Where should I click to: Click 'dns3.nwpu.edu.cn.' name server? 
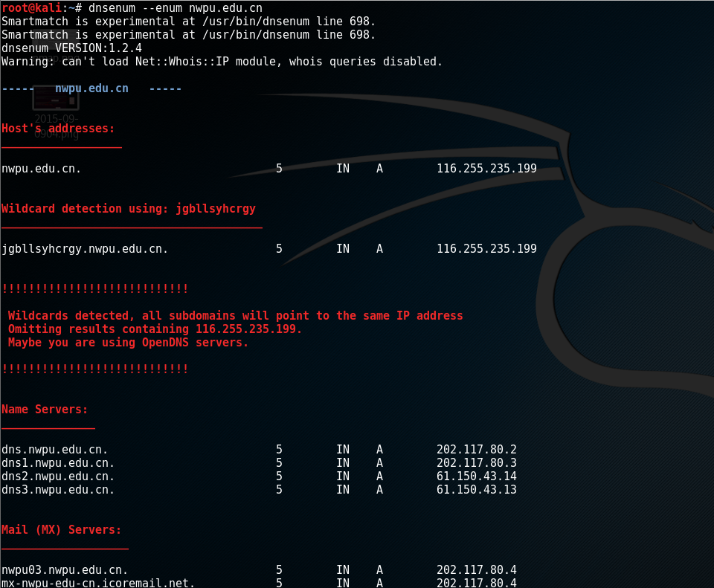click(58, 490)
